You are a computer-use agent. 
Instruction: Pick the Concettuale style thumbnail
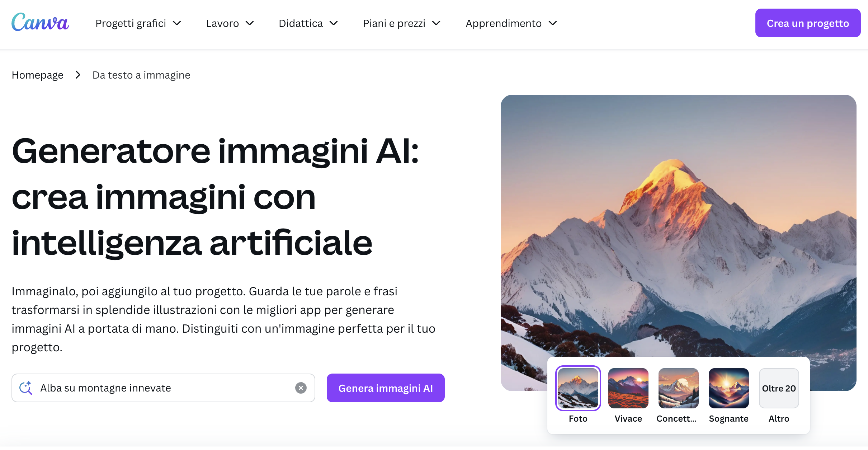coord(678,388)
